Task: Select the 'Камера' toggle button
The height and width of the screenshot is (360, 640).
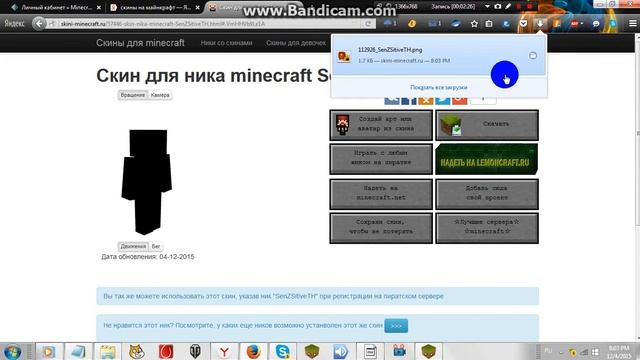Action: tap(160, 95)
